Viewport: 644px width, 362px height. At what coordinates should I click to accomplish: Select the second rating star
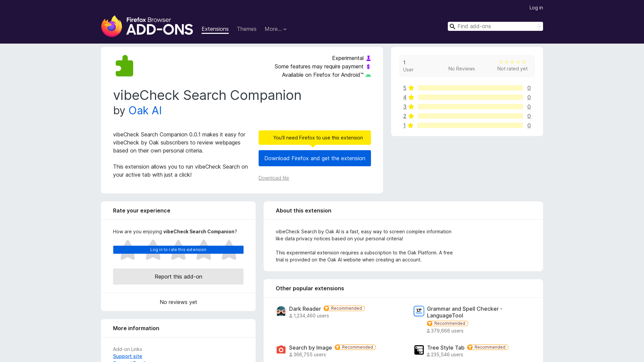153,250
